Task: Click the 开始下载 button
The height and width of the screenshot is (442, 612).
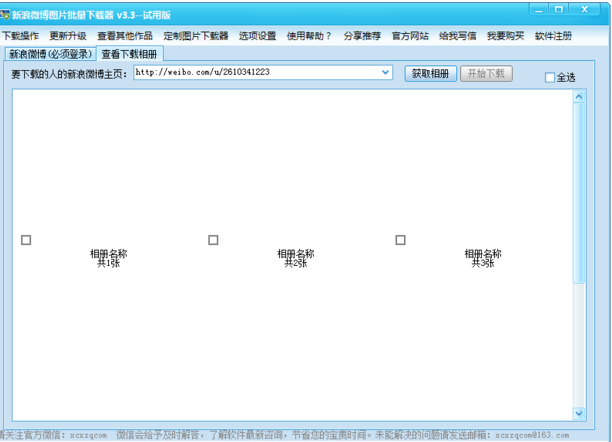Action: point(486,73)
